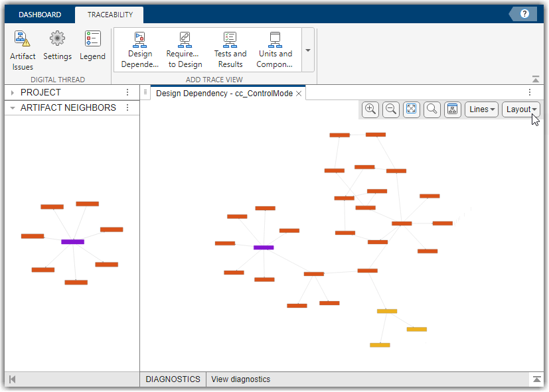Expand the diagnostics panel arrow
Image resolution: width=549 pixels, height=392 pixels.
coord(536,379)
